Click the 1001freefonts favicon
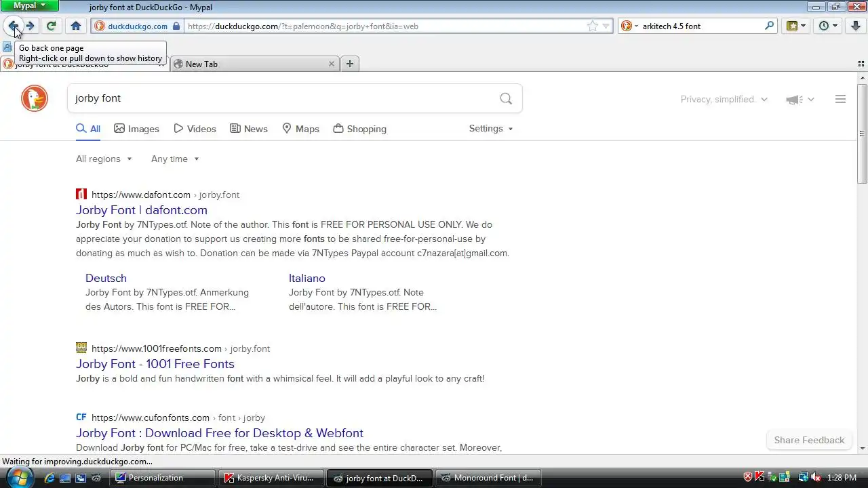868x488 pixels. tap(81, 348)
